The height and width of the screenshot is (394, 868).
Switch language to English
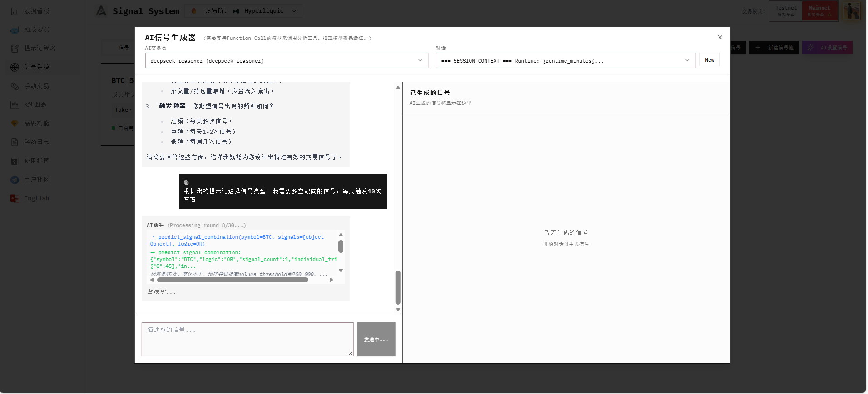click(36, 198)
